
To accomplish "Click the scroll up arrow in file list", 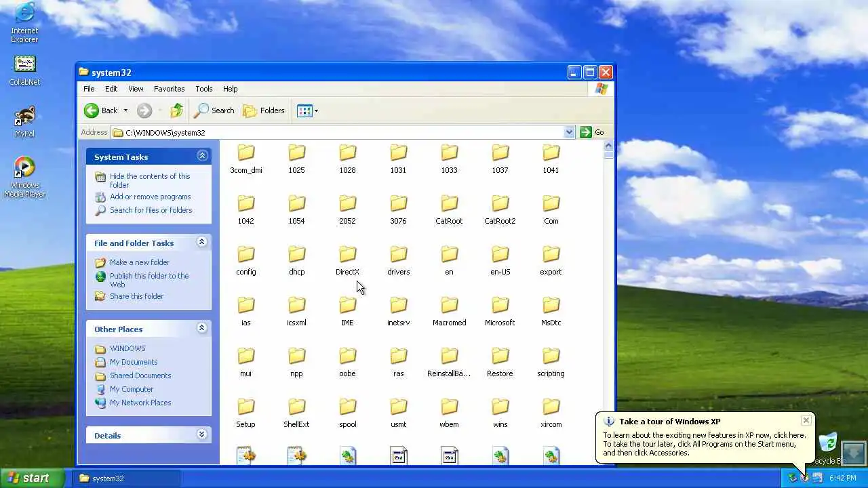I will coord(608,145).
